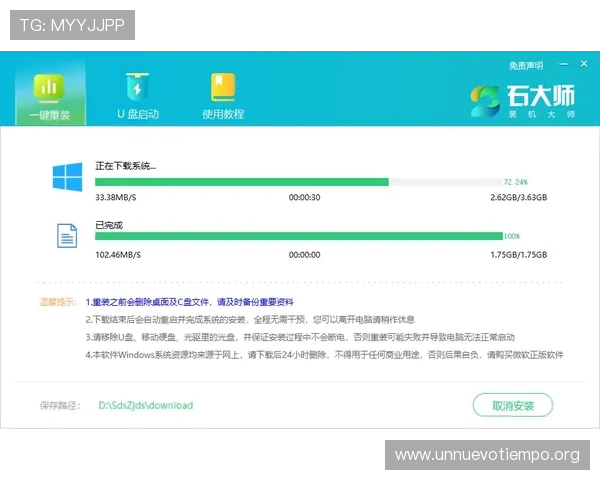The image size is (600, 480).
Task: Click tip 2 about automatic restart
Action: [x=250, y=320]
